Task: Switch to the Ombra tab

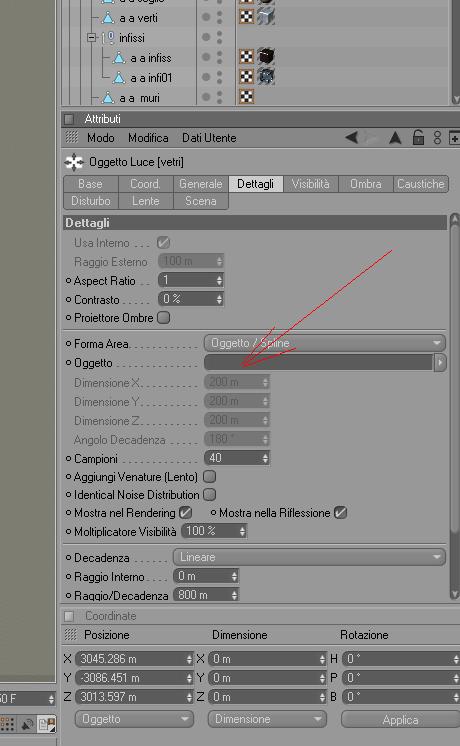Action: click(x=366, y=184)
